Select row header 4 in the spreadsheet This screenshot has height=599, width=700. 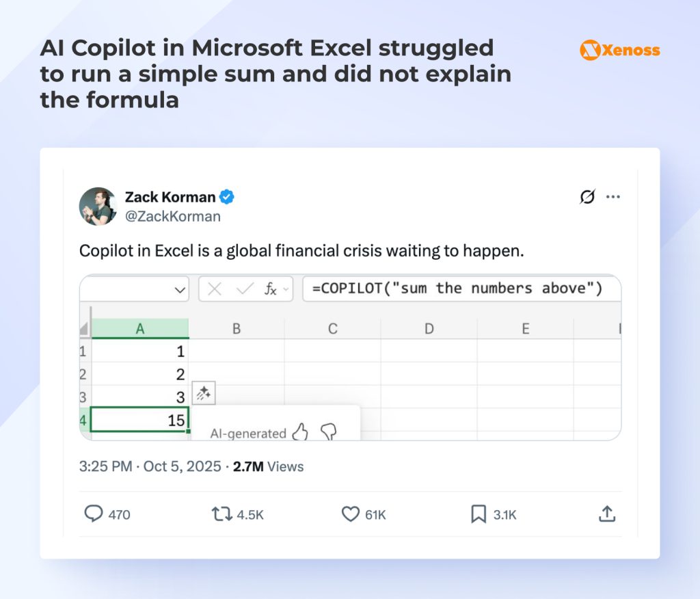click(x=83, y=420)
